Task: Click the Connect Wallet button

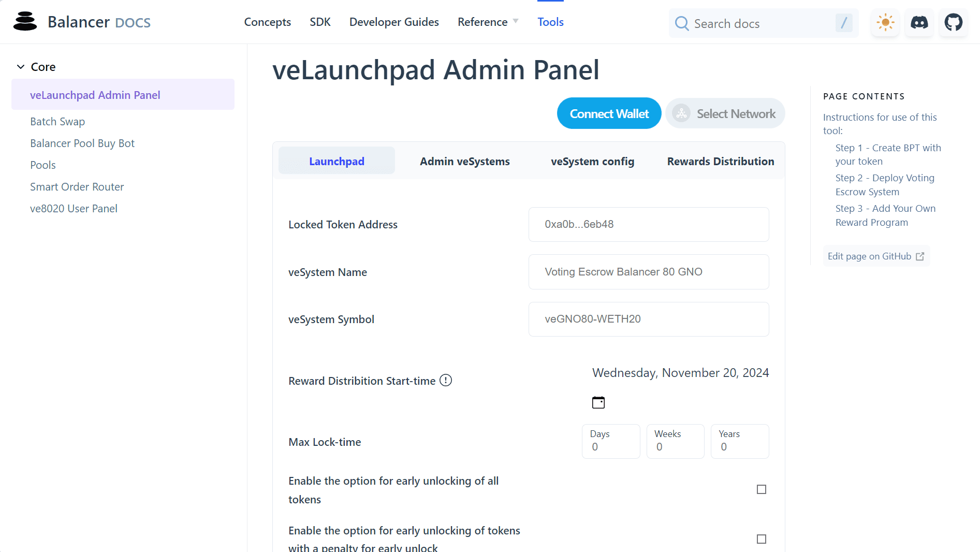Action: click(x=609, y=113)
